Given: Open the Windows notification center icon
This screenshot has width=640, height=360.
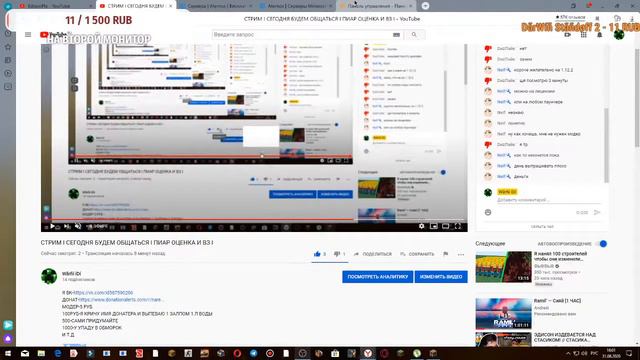Looking at the screenshot, I should pos(629,353).
